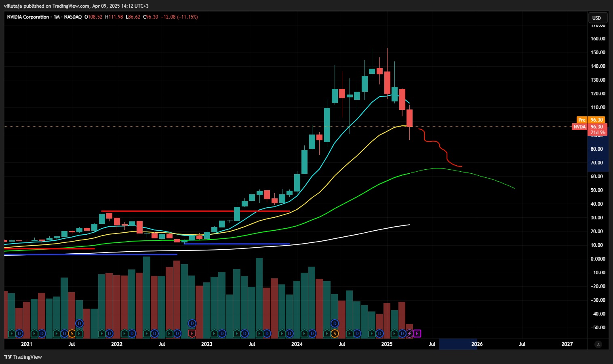
Task: Open the purple lightning bolt event marker
Action: [410, 333]
